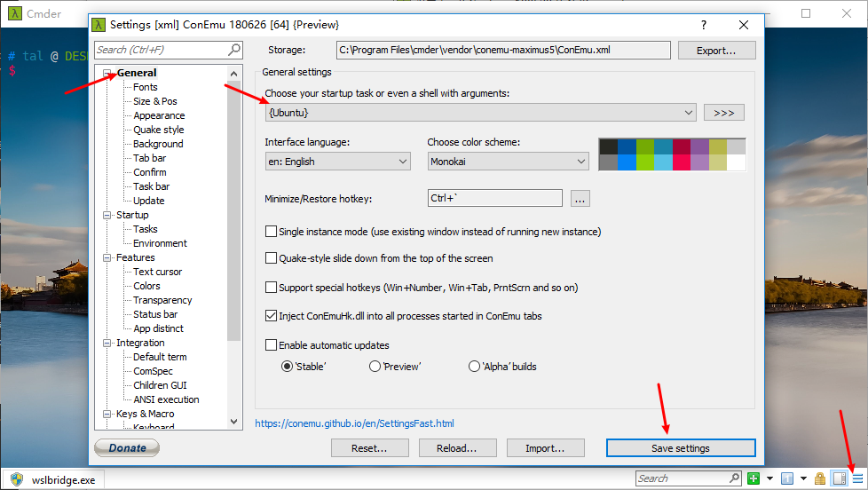Click the >>> button beside startup task
The height and width of the screenshot is (490, 868).
(724, 113)
